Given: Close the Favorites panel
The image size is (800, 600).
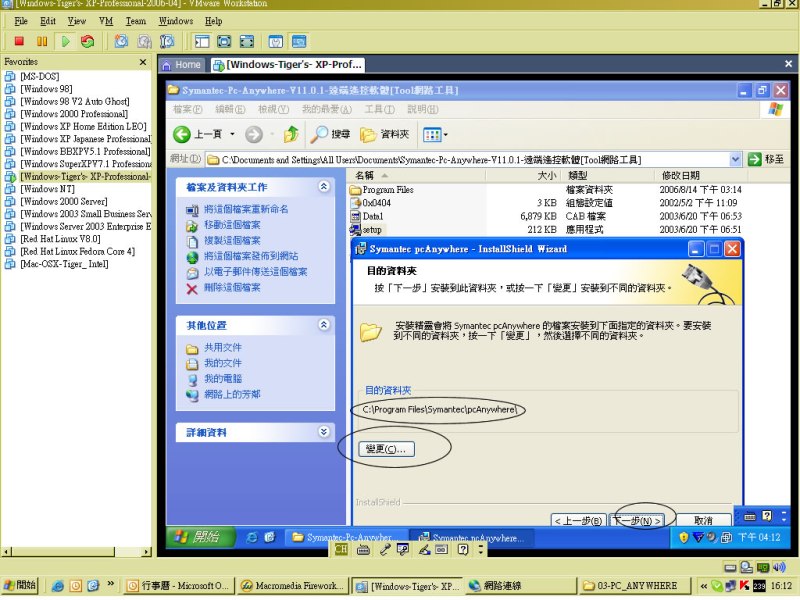Looking at the screenshot, I should coord(143,62).
